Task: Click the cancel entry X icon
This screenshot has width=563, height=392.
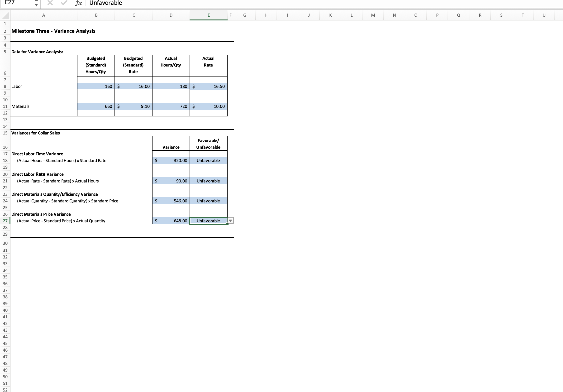Action: pyautogui.click(x=50, y=3)
